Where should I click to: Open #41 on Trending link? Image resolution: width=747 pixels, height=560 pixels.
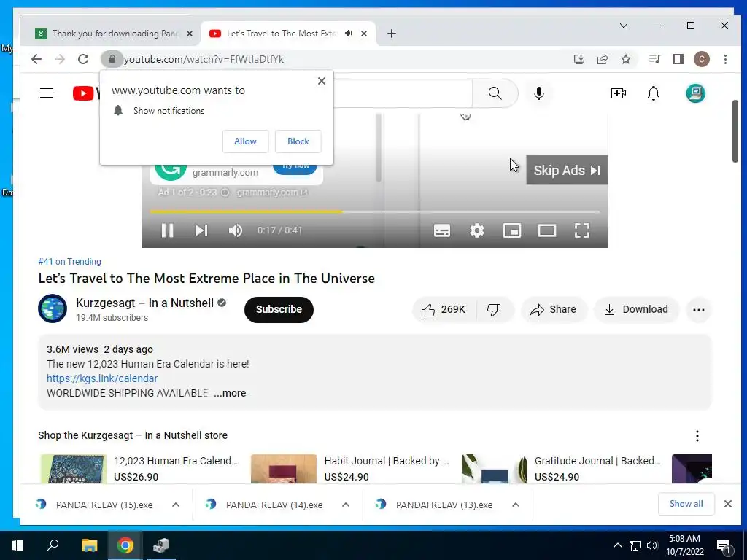(x=69, y=262)
